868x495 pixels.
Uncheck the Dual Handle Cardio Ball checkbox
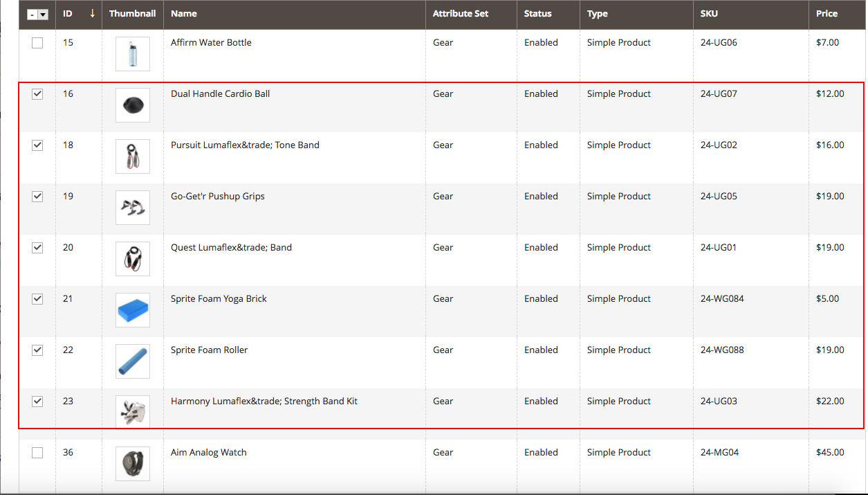point(37,93)
